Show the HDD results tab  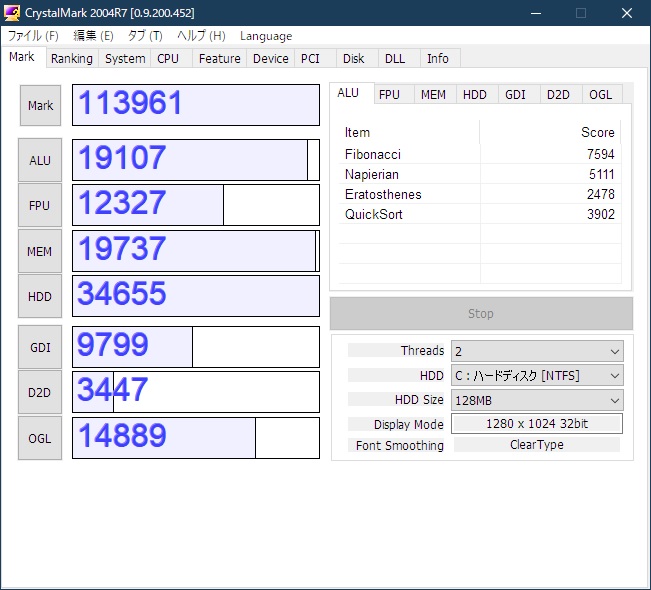(475, 95)
